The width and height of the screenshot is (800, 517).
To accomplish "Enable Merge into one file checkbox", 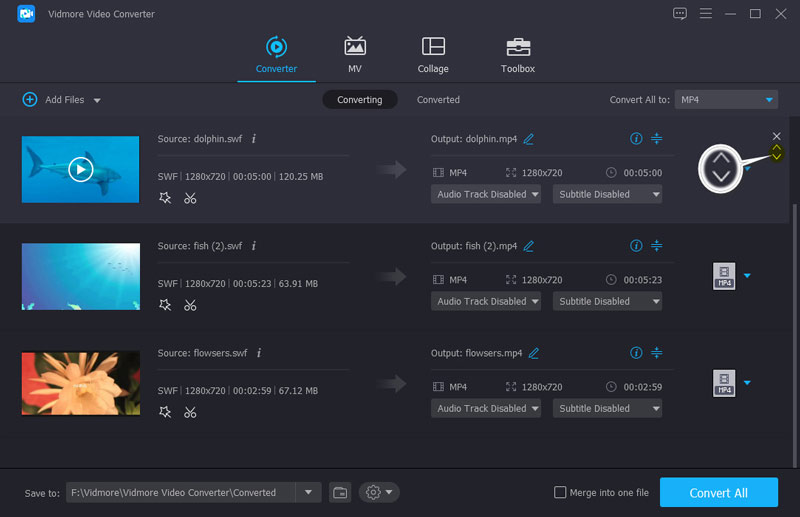I will coord(561,493).
